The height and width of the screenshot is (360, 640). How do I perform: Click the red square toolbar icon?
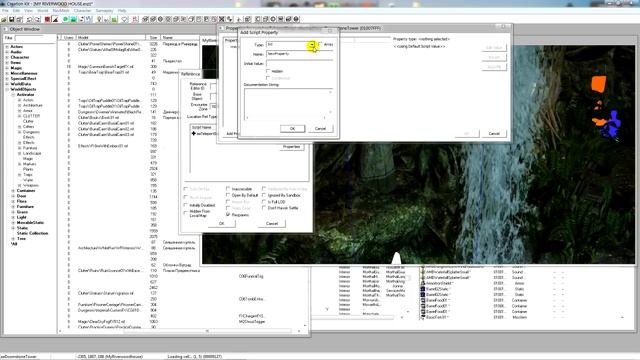pos(48,19)
